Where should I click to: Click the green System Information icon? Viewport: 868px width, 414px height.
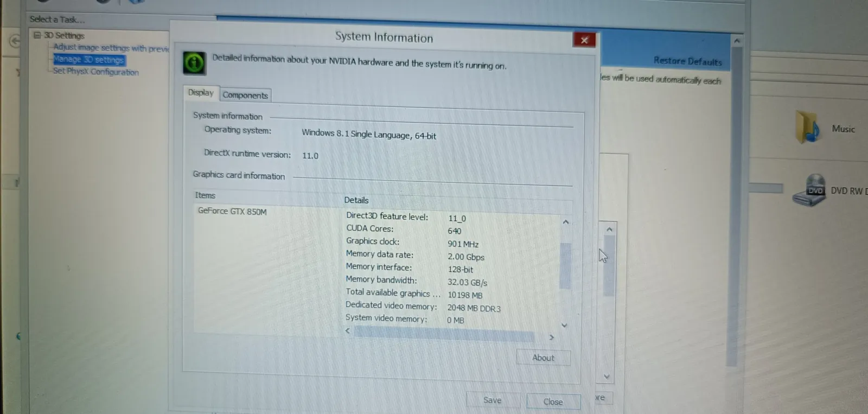(x=194, y=63)
